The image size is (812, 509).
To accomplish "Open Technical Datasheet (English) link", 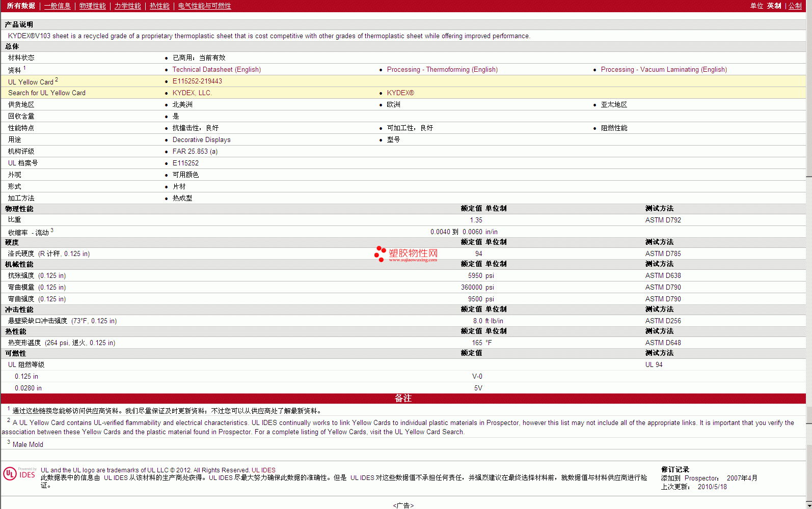I will coord(216,70).
